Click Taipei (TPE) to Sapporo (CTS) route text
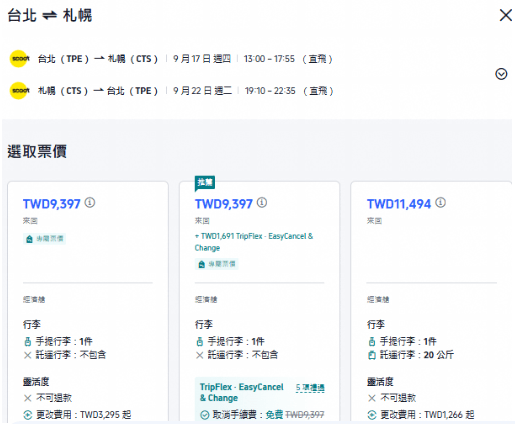Image resolution: width=515 pixels, height=424 pixels. [98, 59]
